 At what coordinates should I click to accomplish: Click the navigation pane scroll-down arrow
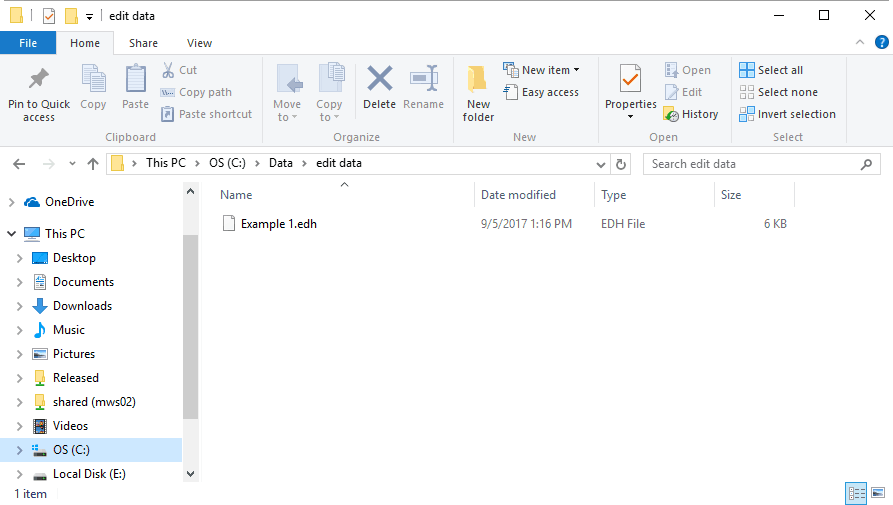[x=190, y=474]
